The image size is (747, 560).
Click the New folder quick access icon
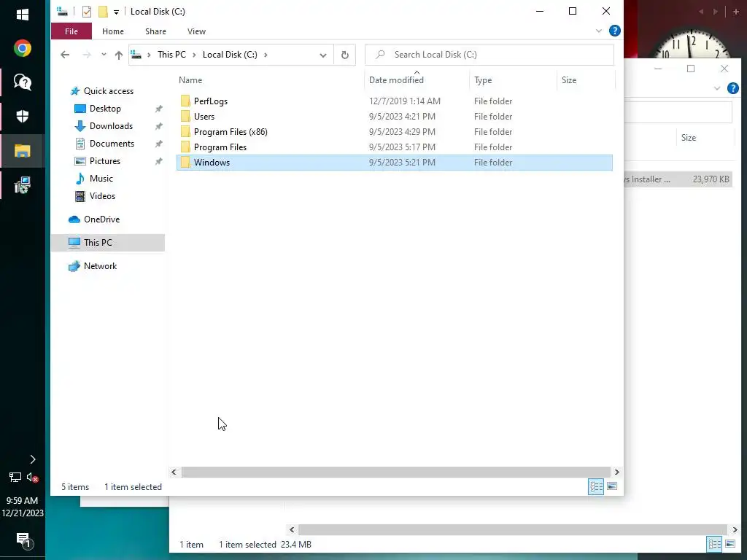point(103,12)
